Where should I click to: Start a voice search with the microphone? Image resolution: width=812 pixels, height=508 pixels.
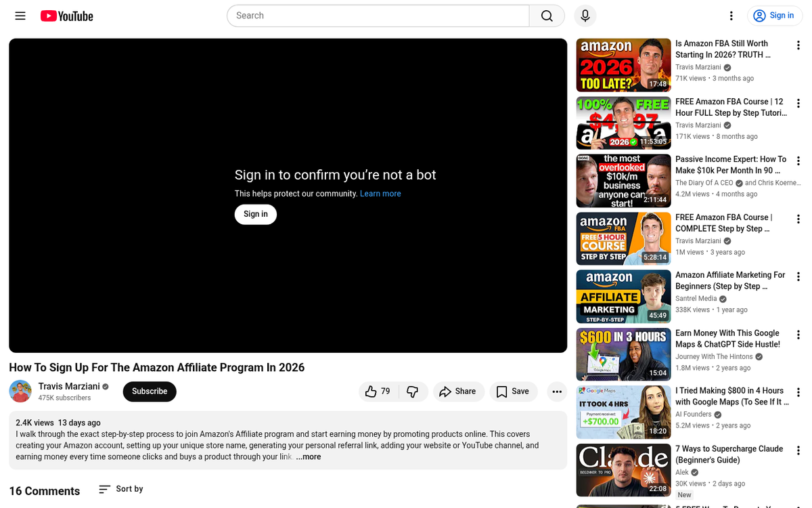585,16
